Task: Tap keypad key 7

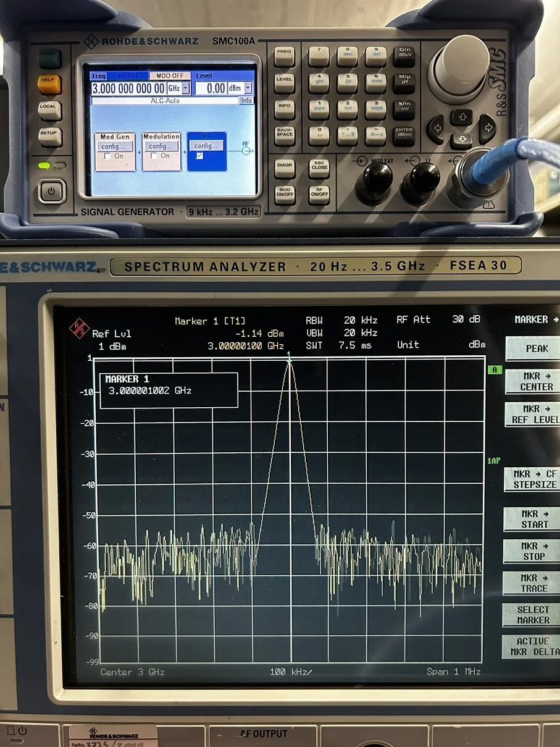Action: pyautogui.click(x=319, y=56)
